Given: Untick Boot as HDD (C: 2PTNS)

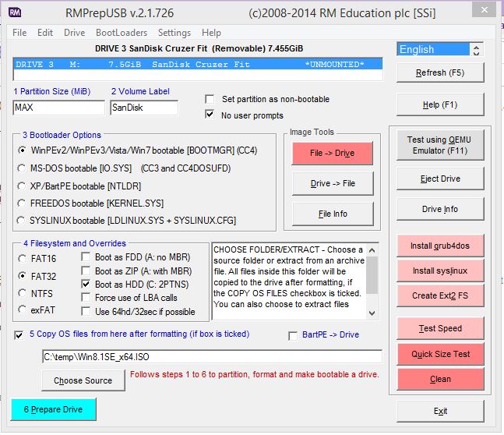Looking at the screenshot, I should pos(86,284).
